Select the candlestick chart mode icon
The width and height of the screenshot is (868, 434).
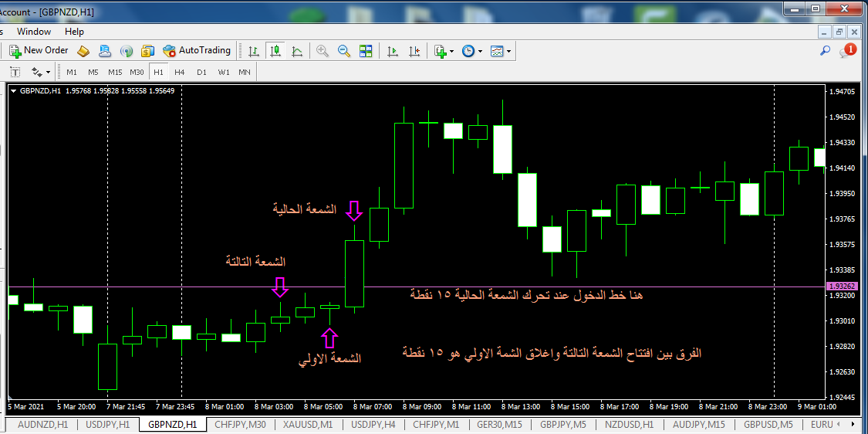pyautogui.click(x=275, y=51)
